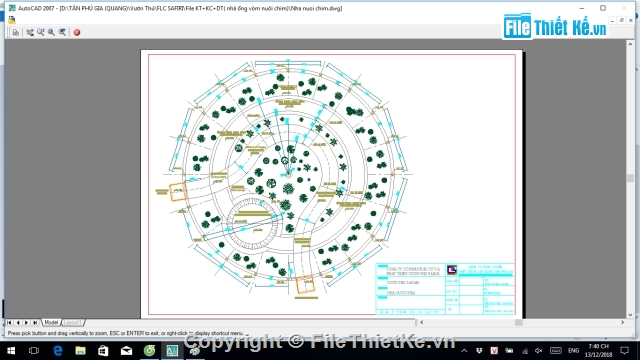This screenshot has width=640, height=360.
Task: Switch to the Model tab
Action: [51, 322]
